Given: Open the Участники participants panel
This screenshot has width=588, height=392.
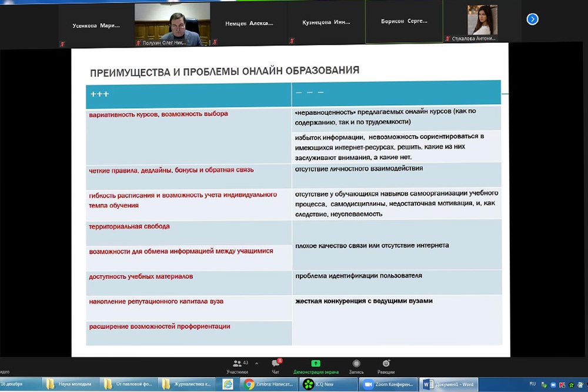Looking at the screenshot, I should [237, 366].
